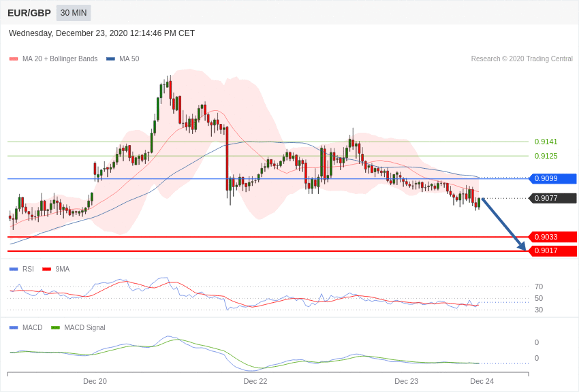This screenshot has width=579, height=392.
Task: Click the RSI 50 axis value
Action: tap(539, 298)
